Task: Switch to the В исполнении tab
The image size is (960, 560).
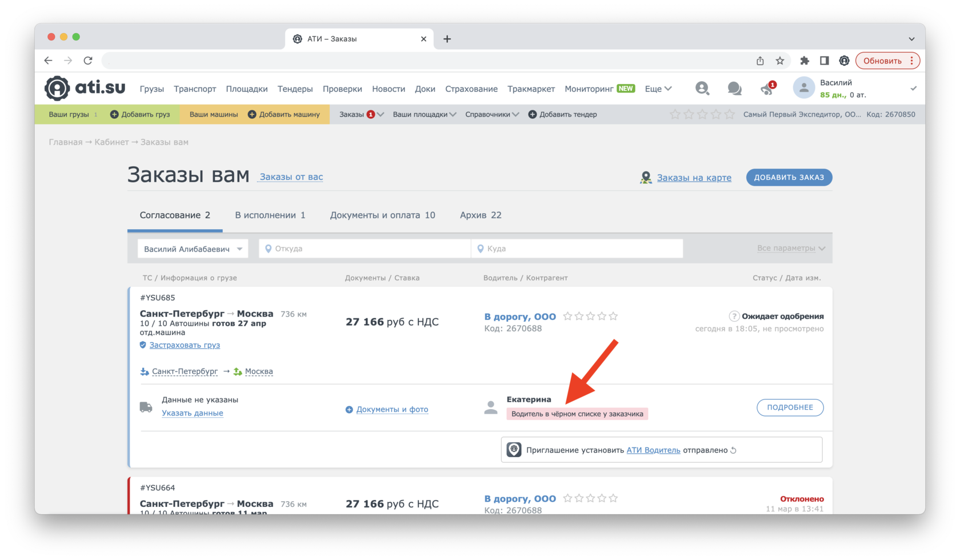Action: (x=270, y=215)
